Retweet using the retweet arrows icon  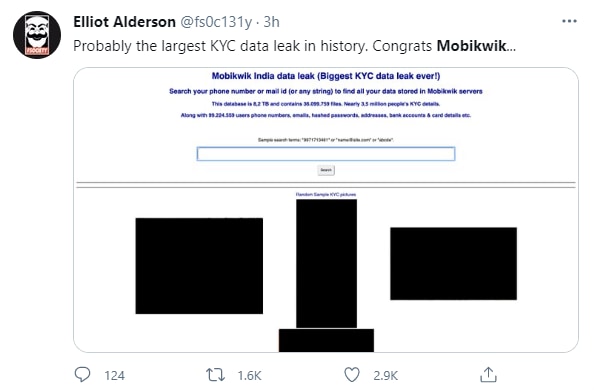(215, 375)
